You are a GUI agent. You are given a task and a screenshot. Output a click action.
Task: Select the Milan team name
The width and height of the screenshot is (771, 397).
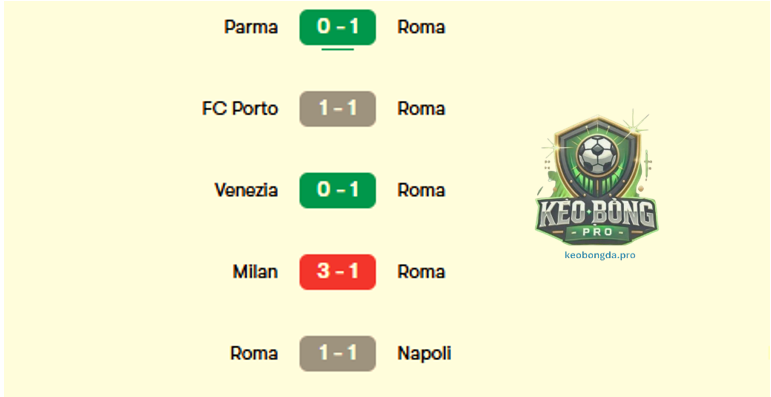tap(256, 272)
